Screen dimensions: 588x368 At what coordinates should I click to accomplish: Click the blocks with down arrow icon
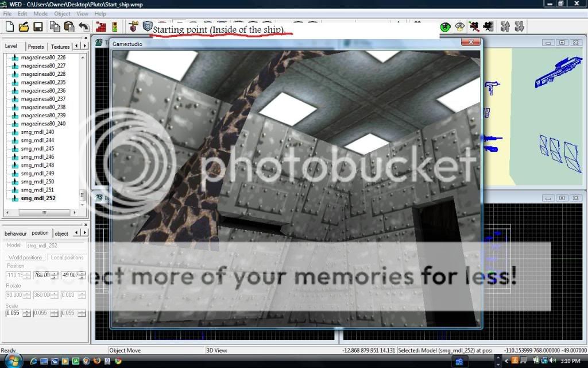pyautogui.click(x=519, y=26)
